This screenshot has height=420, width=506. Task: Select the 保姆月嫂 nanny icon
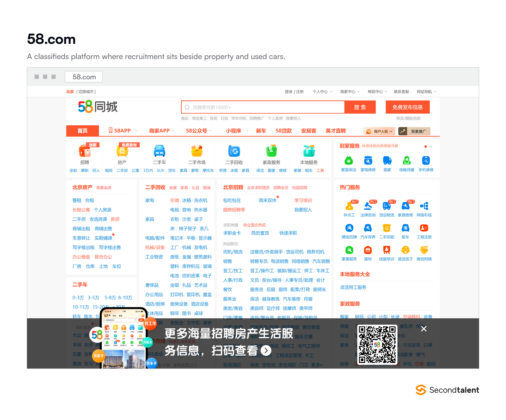(407, 161)
